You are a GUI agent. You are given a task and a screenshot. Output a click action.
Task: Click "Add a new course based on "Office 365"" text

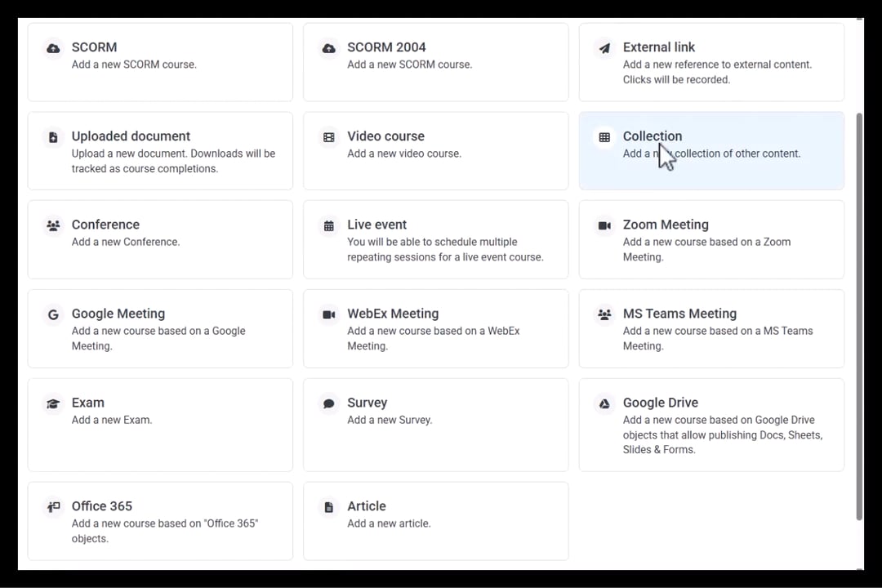(x=165, y=523)
